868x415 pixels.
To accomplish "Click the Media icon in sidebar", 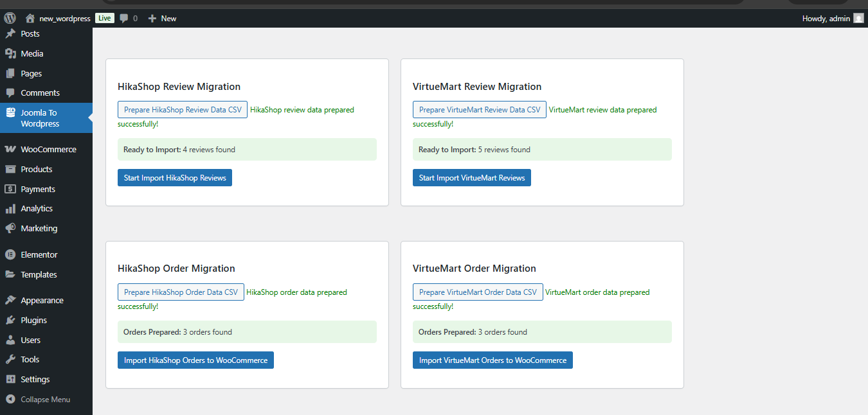I will pyautogui.click(x=10, y=53).
